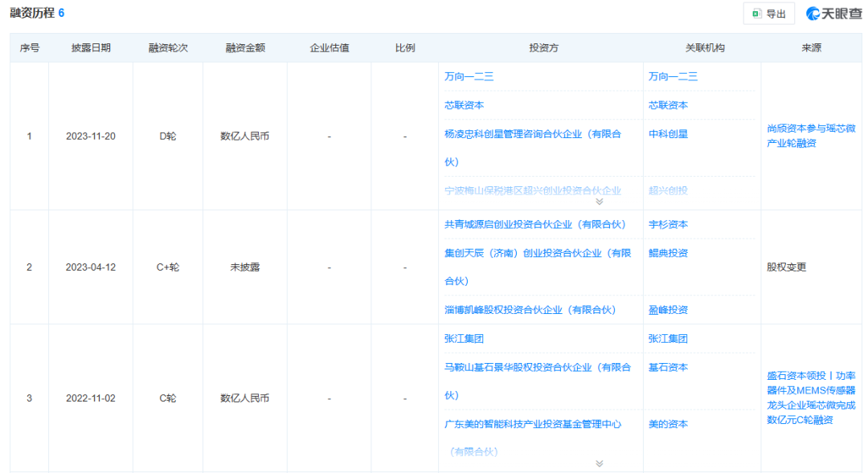Click related institution 美的资本
This screenshot has width=868, height=473.
coord(668,424)
